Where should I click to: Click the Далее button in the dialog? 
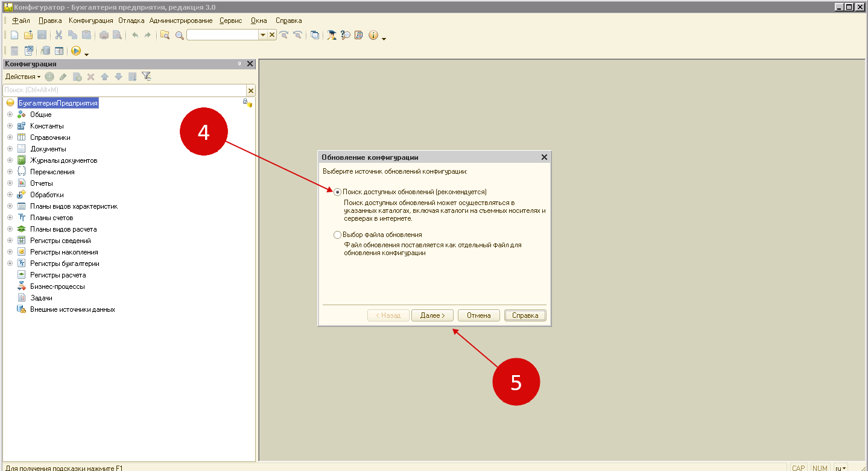pyautogui.click(x=432, y=315)
